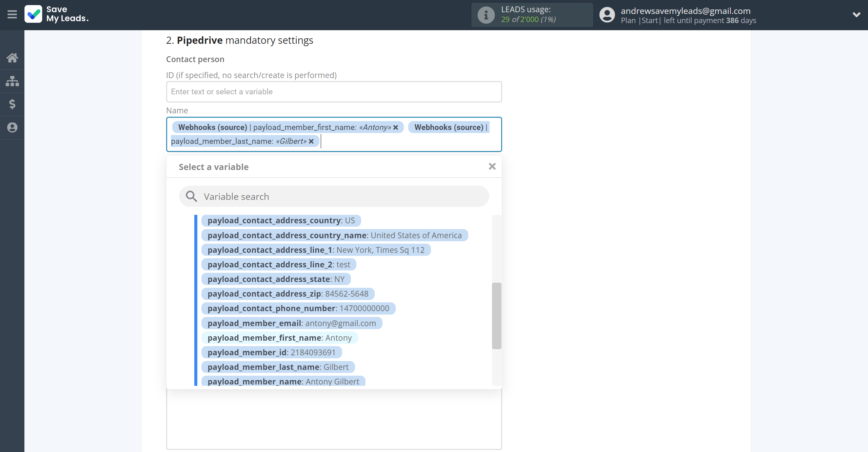The height and width of the screenshot is (452, 868).
Task: Close the Select a variable panel
Action: click(492, 166)
